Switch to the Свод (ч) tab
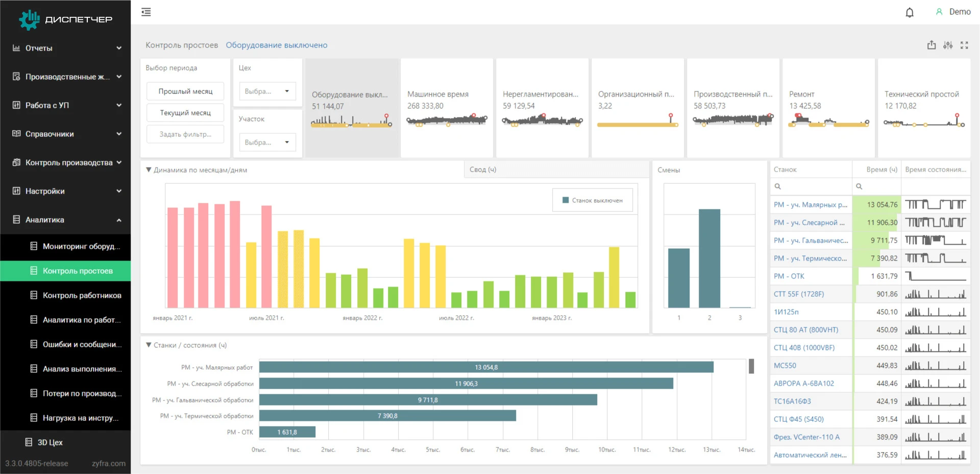This screenshot has height=474, width=980. (x=482, y=170)
